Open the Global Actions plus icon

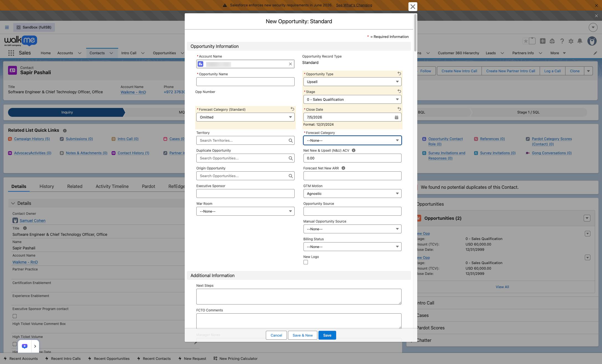coord(542,41)
